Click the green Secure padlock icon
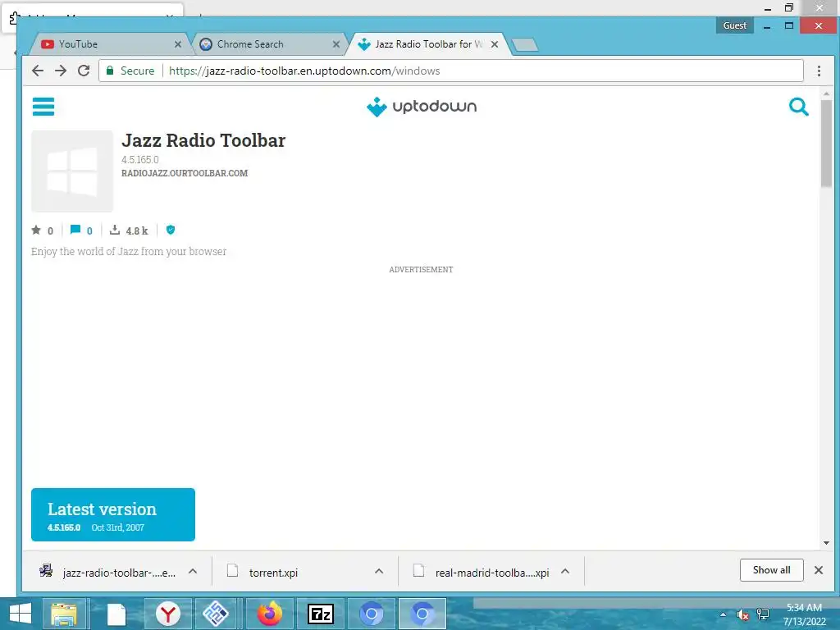 (111, 71)
